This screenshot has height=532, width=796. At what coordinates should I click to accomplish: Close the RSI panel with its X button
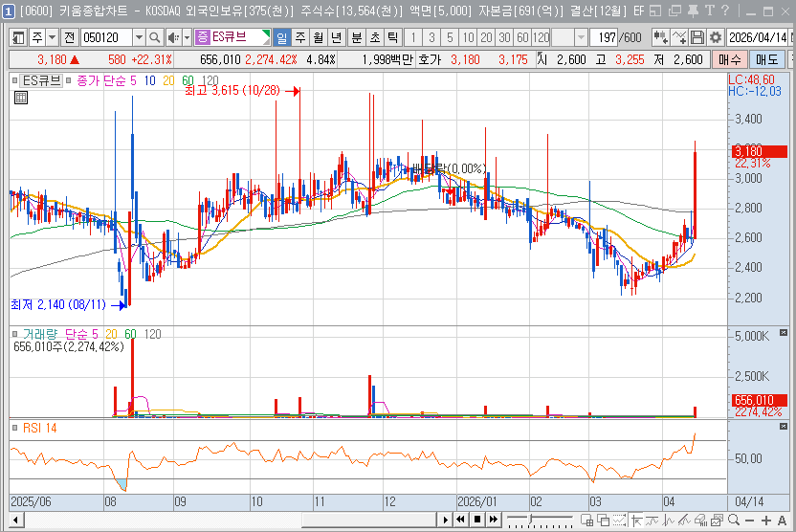[783, 427]
